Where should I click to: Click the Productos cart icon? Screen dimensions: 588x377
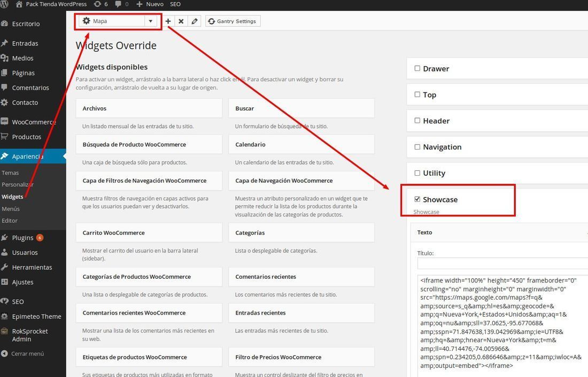tap(4, 136)
